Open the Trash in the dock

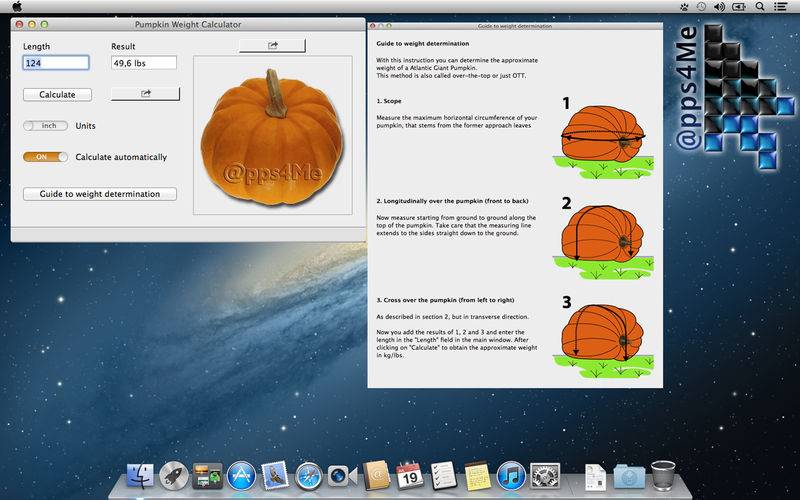(663, 476)
